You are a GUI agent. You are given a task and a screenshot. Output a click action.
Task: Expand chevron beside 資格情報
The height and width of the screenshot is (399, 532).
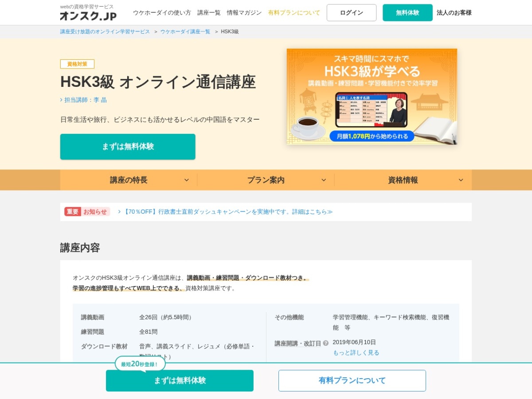coord(461,180)
